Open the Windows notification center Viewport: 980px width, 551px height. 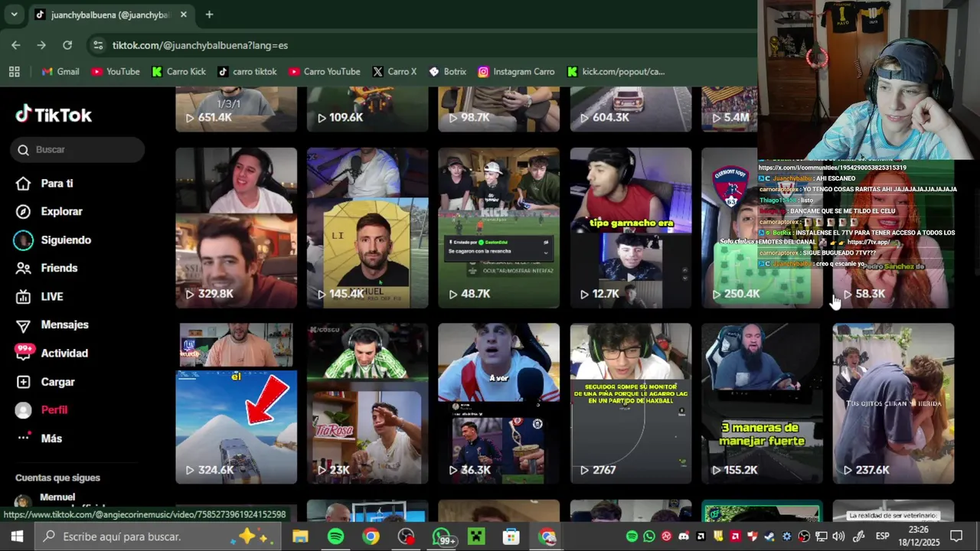956,536
